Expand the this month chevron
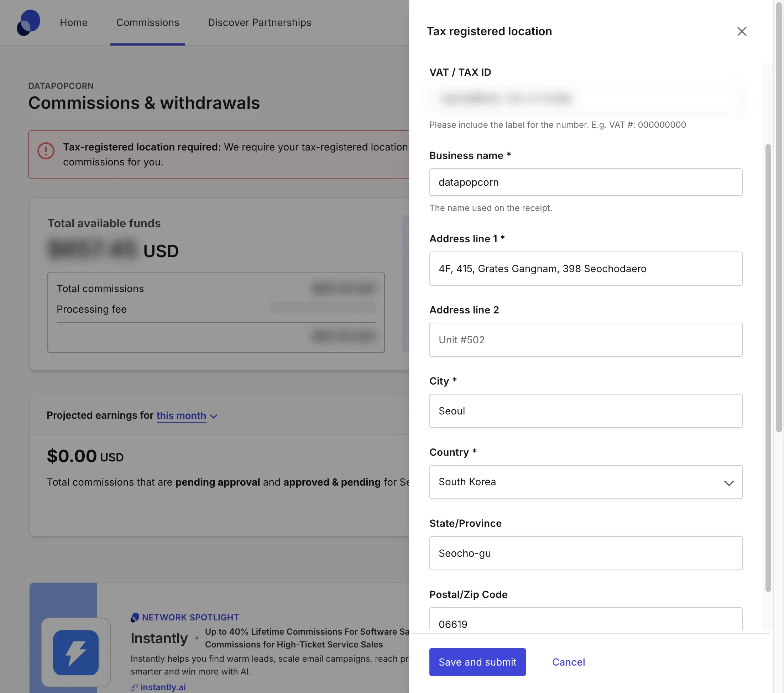Viewport: 784px width, 693px height. [x=214, y=416]
